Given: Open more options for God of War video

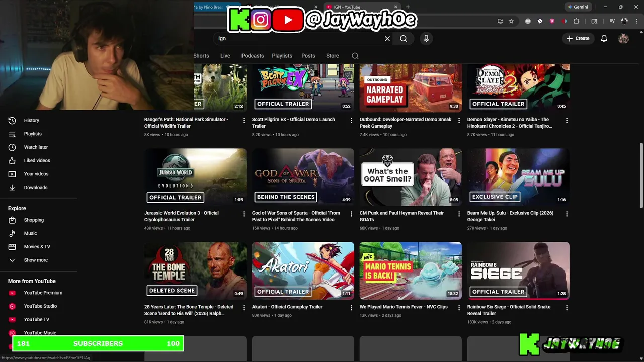Looking at the screenshot, I should pos(351,214).
